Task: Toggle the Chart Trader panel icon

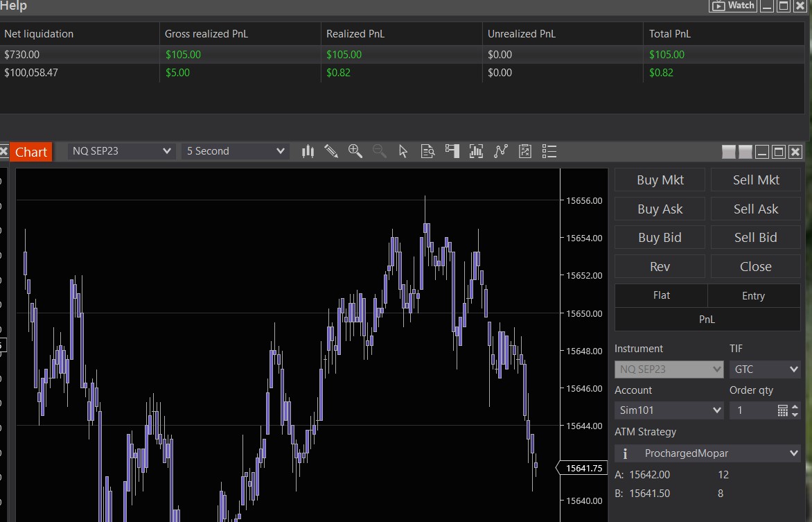Action: click(452, 151)
